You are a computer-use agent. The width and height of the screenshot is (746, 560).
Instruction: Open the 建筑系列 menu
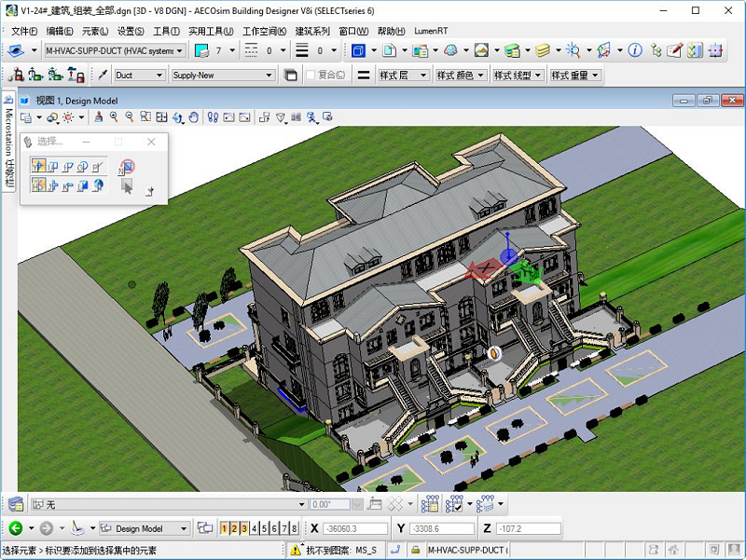point(312,31)
